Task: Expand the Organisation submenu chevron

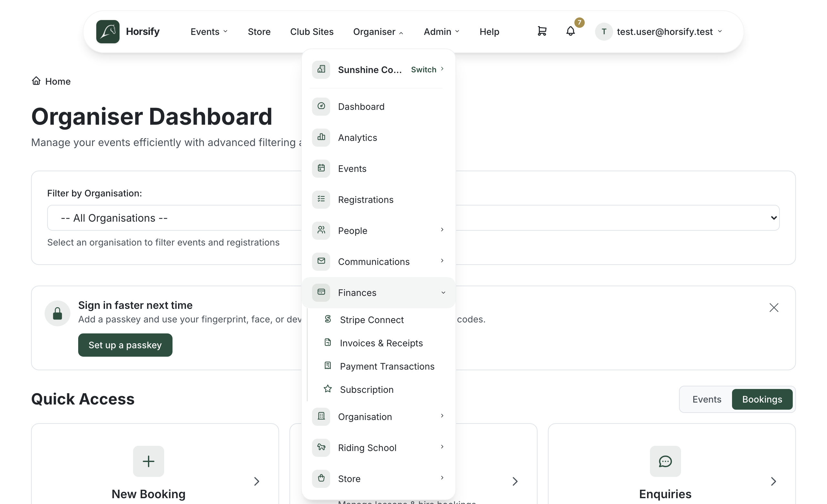Action: pos(442,416)
